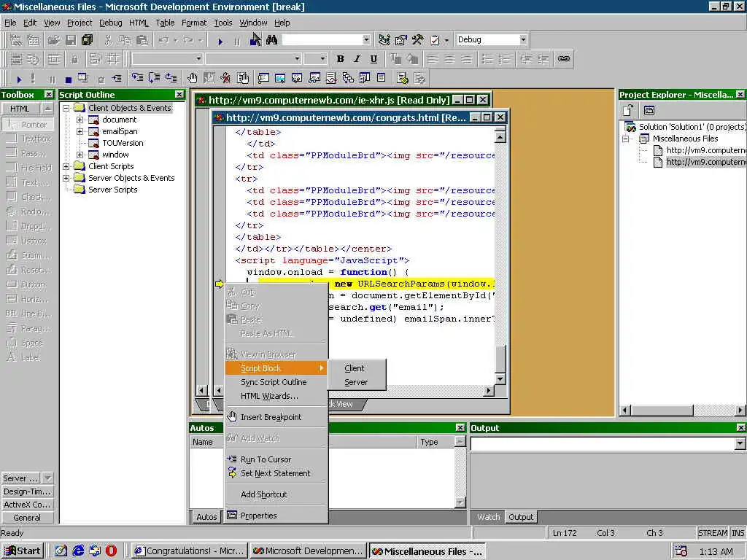
Task: Click the Show Next Statement arrow icon
Action: point(117,79)
